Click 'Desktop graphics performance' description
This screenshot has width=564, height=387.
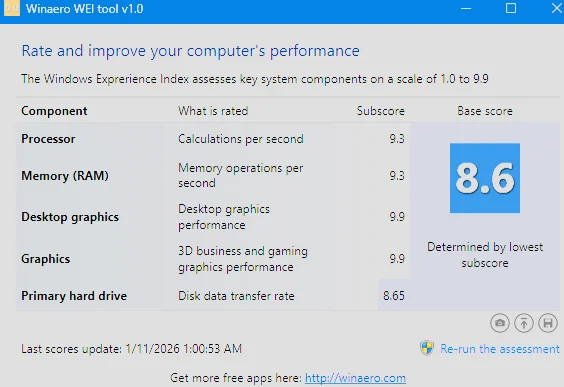(x=224, y=217)
